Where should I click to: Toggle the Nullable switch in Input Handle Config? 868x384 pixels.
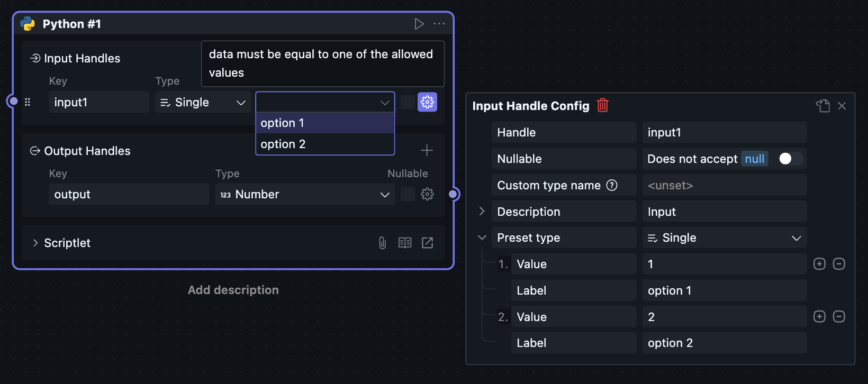(790, 159)
